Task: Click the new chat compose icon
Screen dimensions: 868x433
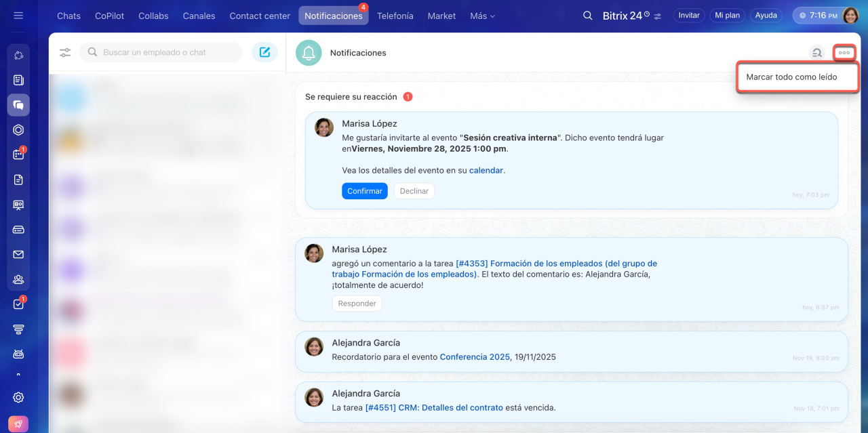Action: tap(264, 52)
